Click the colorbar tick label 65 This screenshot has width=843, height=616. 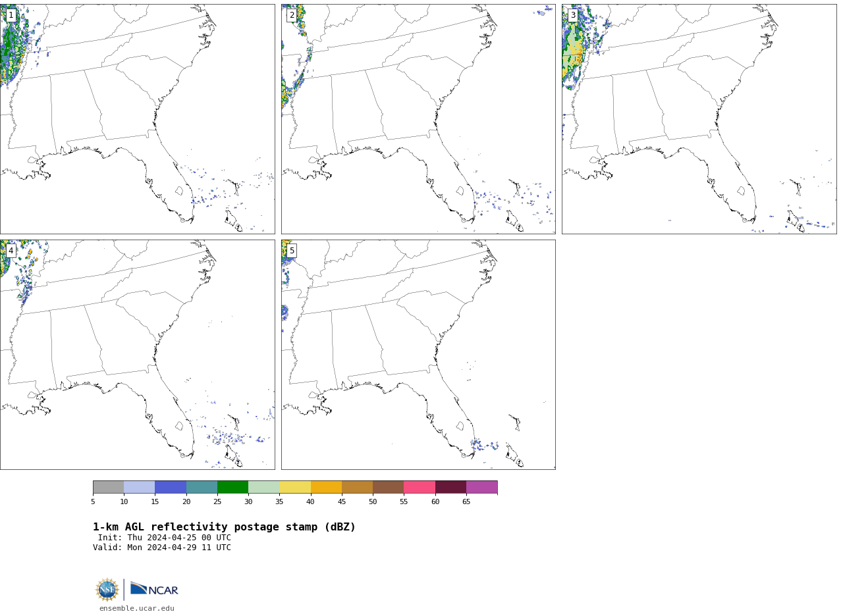(x=466, y=502)
